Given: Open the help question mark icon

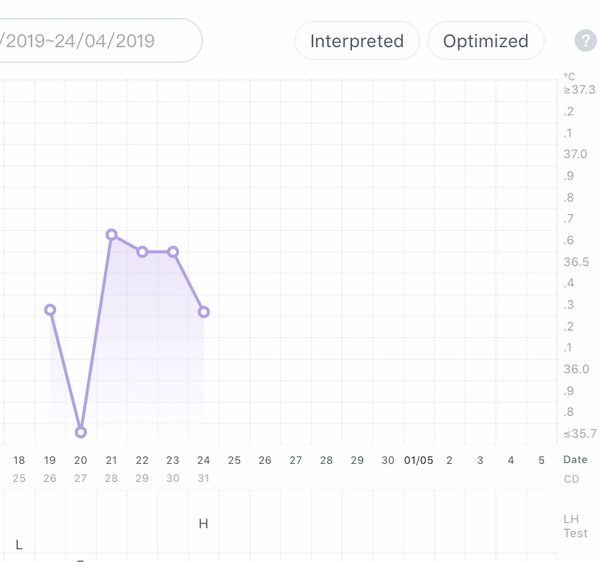Looking at the screenshot, I should [585, 41].
